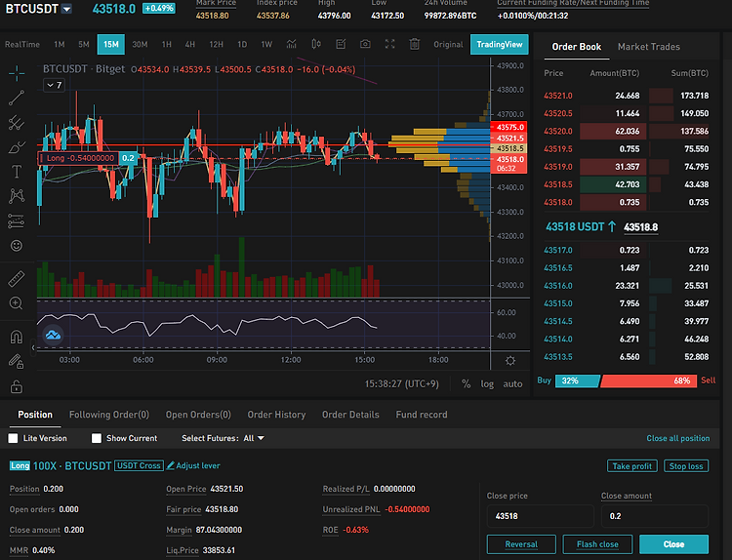
Task: Select the long position forecasting tool
Action: tap(17, 220)
